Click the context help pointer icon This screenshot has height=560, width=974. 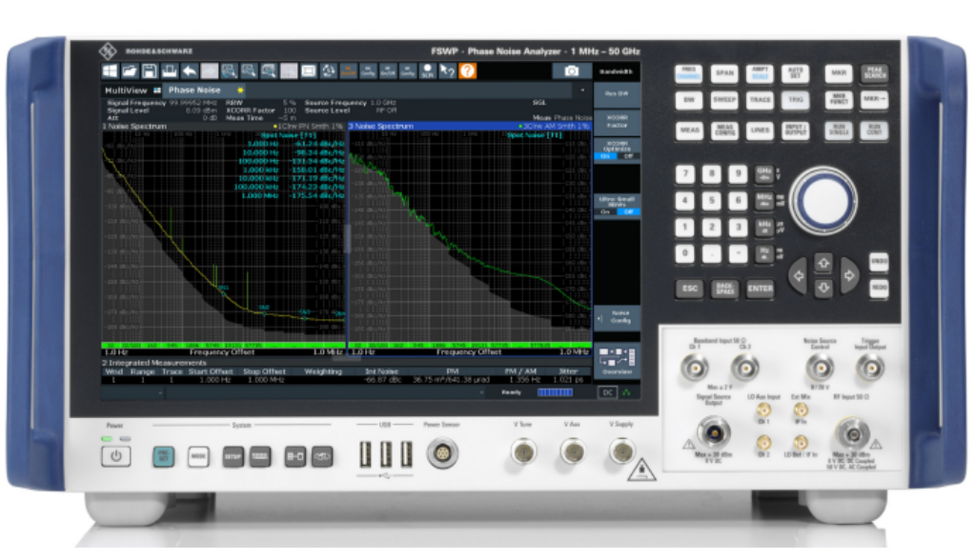447,71
